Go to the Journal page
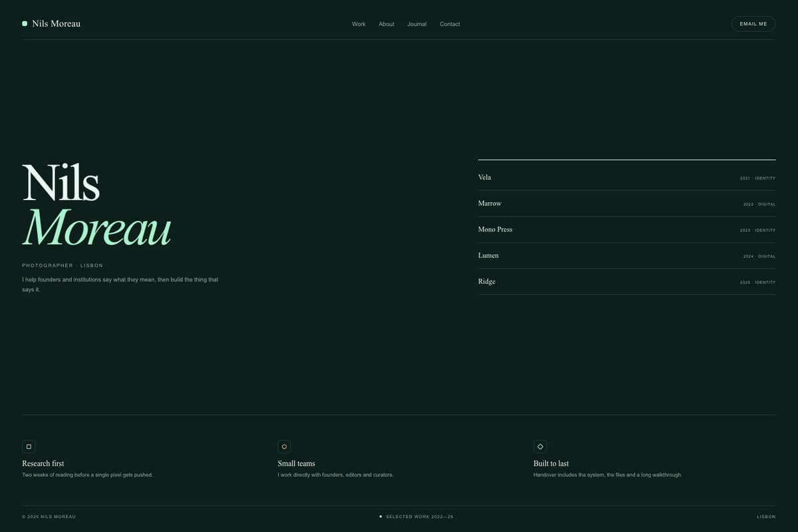Viewport: 798px width, 532px height. [417, 24]
